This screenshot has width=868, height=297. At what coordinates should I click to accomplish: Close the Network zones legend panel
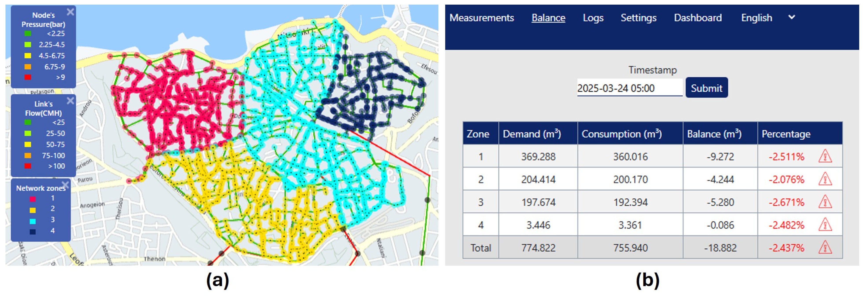pyautogui.click(x=65, y=184)
